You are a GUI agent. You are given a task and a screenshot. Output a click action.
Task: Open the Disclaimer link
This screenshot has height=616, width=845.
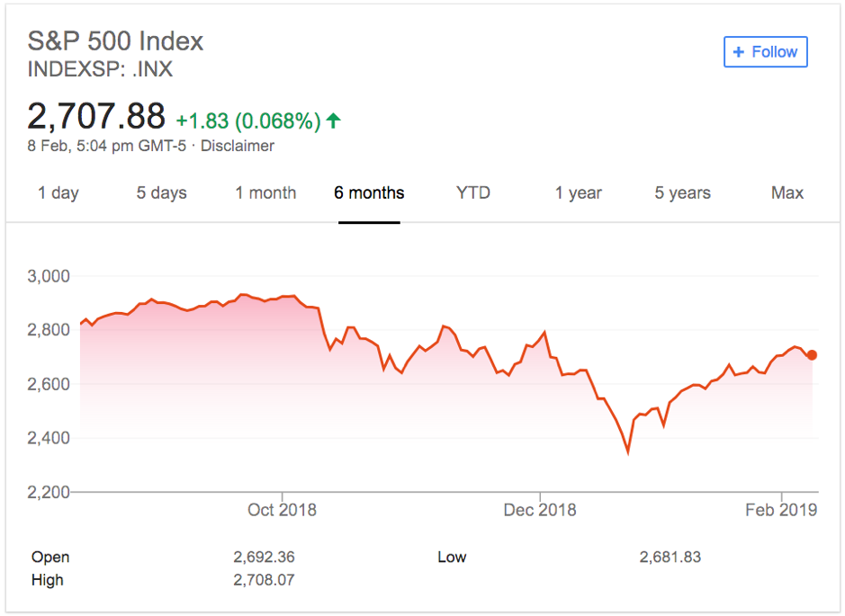(x=237, y=146)
